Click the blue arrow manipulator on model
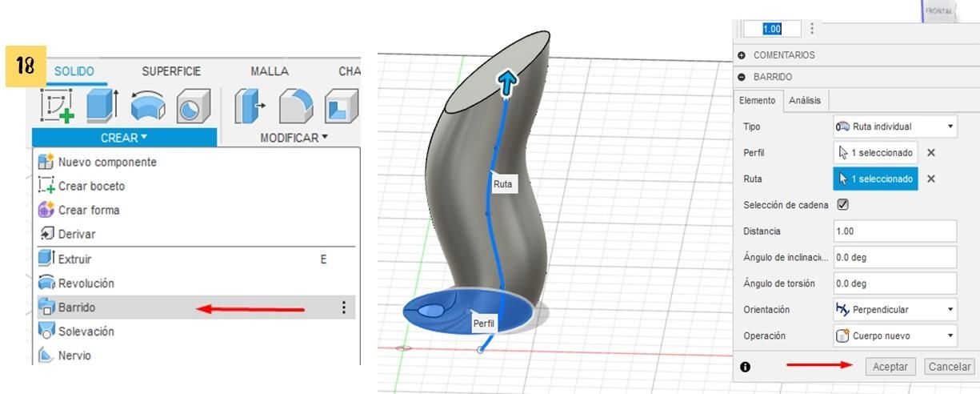The width and height of the screenshot is (980, 394). 506,84
